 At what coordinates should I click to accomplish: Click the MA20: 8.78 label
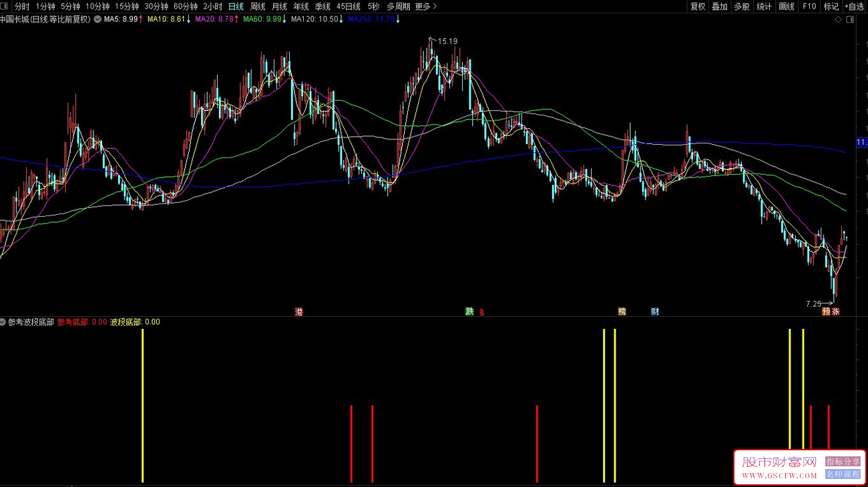coord(216,19)
